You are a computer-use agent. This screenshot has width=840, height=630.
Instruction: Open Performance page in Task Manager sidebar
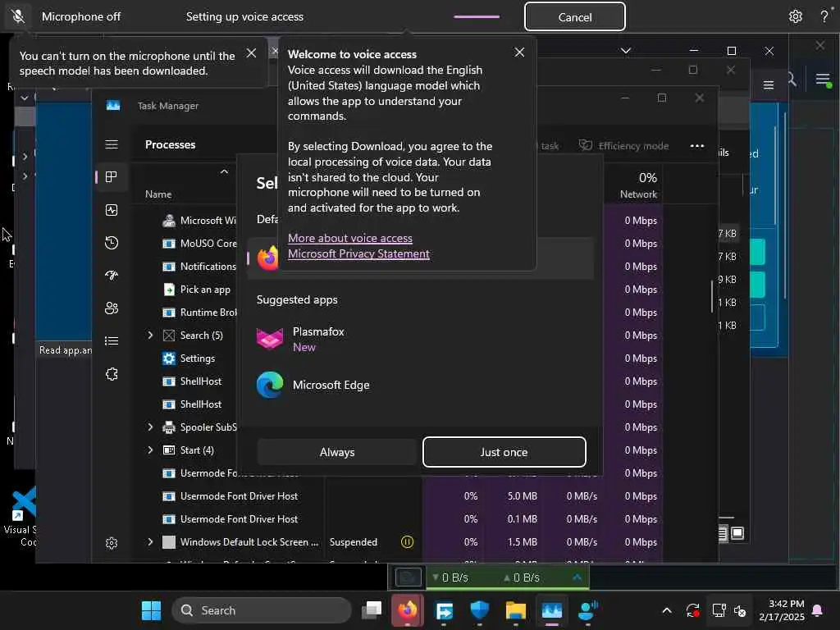(112, 210)
